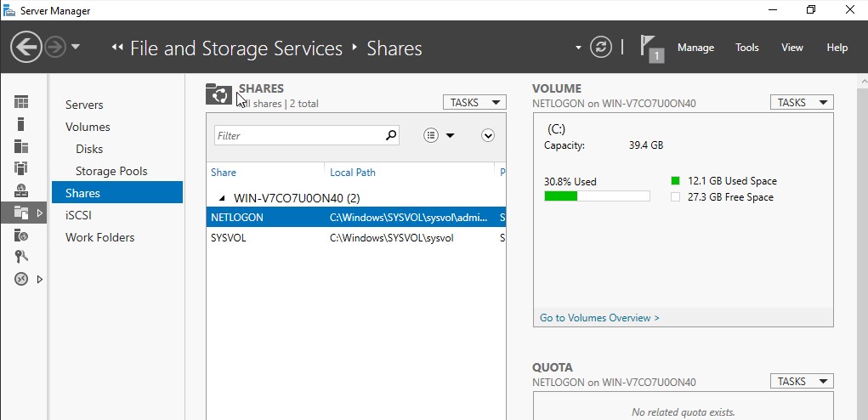Sort by the Share column header

(x=223, y=172)
